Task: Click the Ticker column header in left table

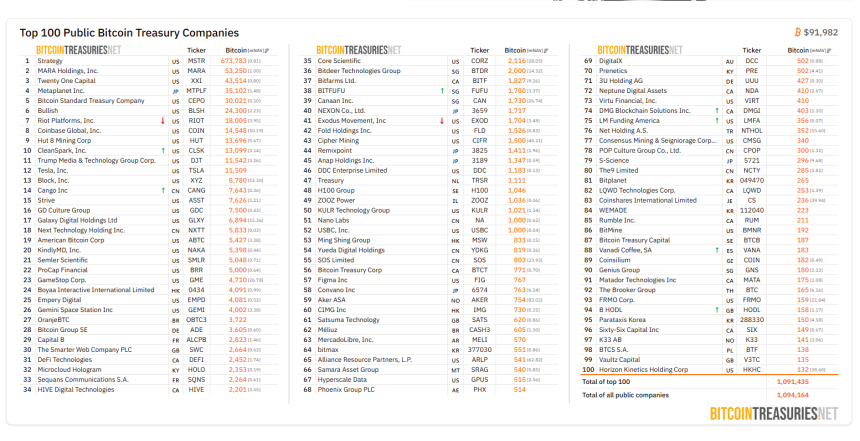Action: [196, 48]
